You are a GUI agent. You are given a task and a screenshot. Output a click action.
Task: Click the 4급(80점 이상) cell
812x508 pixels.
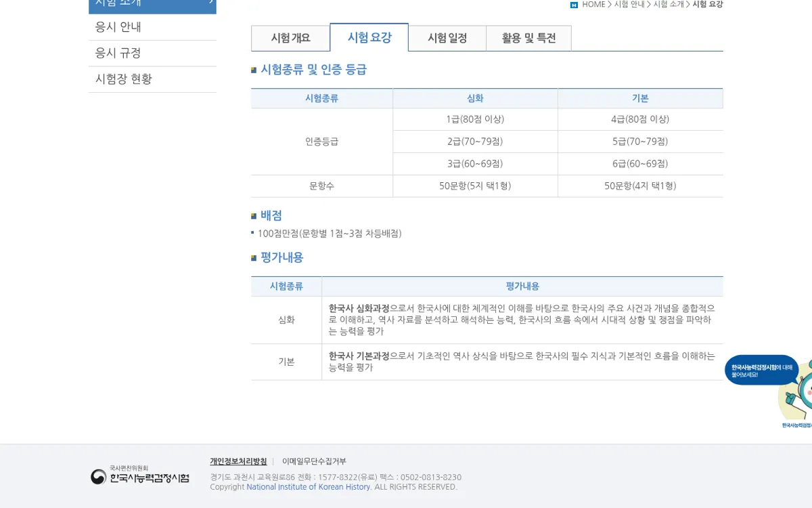(x=640, y=119)
